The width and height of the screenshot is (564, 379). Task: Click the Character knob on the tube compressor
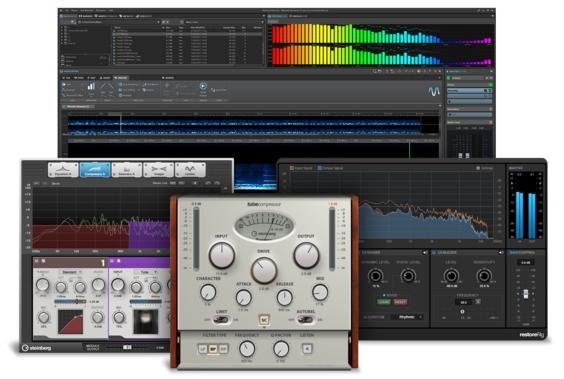click(x=208, y=292)
